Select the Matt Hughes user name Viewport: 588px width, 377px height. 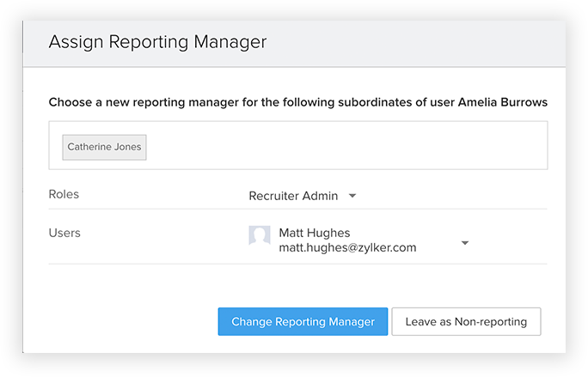315,233
